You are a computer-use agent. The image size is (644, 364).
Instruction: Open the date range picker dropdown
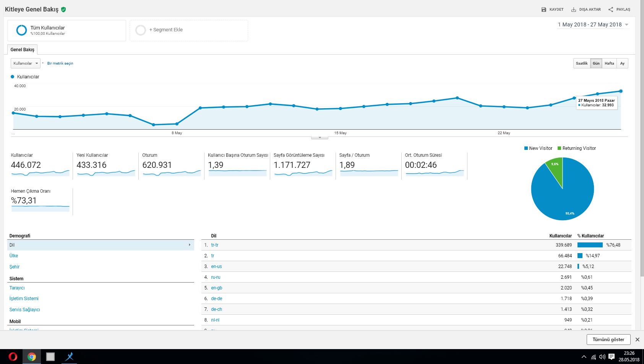coord(593,24)
